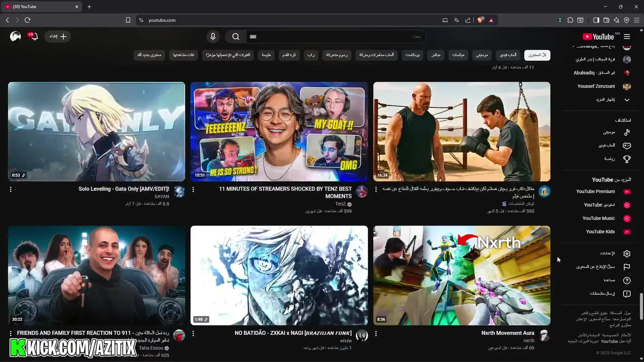Click the sidebar scrollbar thumb
Screen dimensions: 644x362
(x=641, y=306)
